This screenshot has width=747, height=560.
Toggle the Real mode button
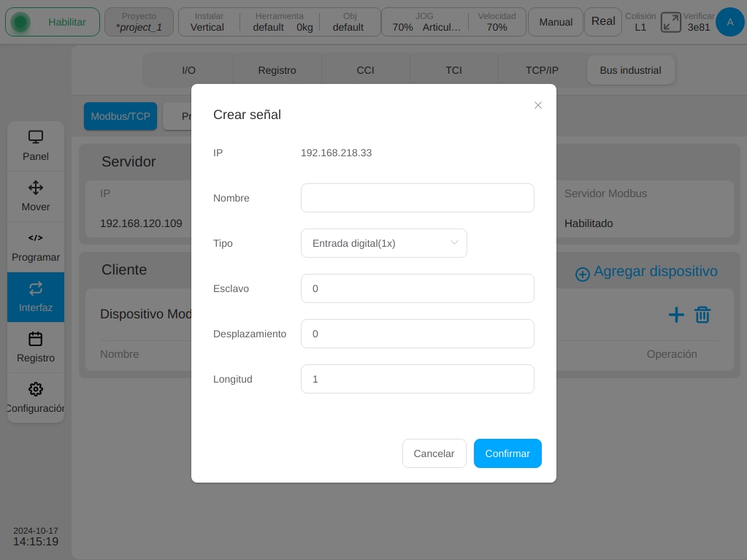tap(603, 22)
